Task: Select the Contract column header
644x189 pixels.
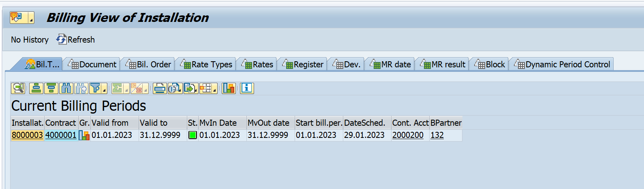Action: point(61,123)
